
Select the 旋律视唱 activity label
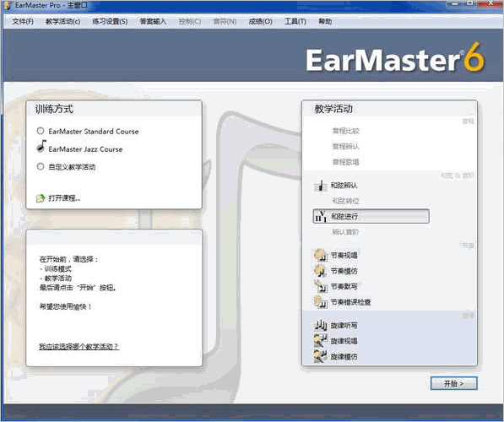click(x=344, y=341)
